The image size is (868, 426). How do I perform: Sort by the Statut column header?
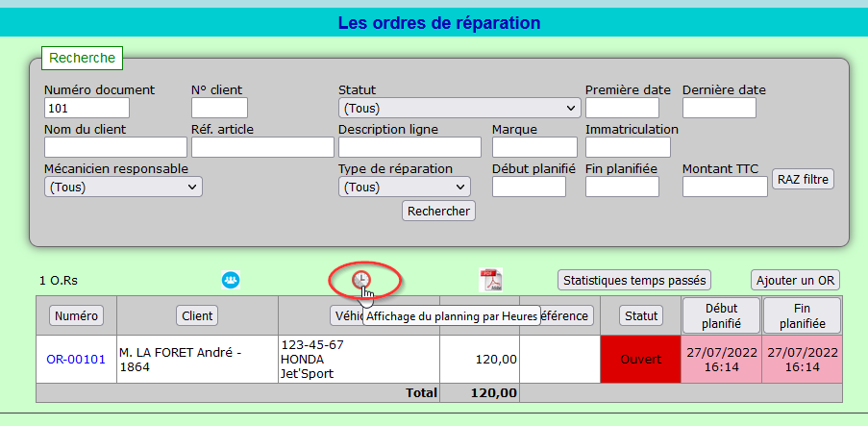point(641,314)
